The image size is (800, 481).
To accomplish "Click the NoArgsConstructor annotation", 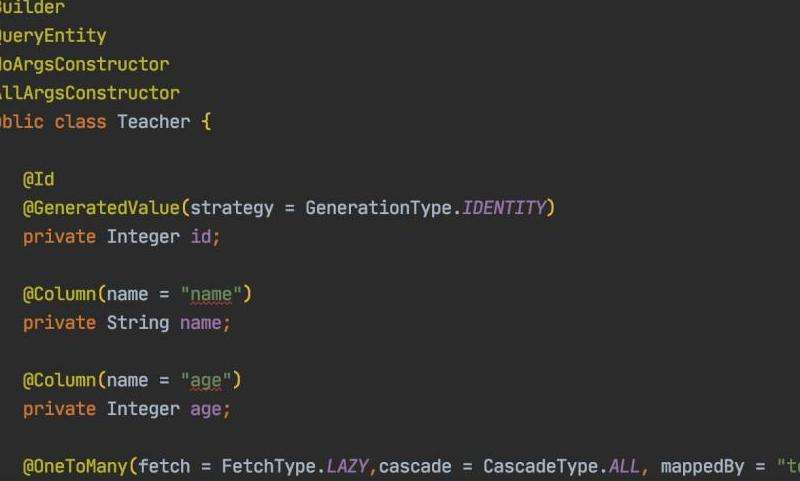I will (85, 65).
